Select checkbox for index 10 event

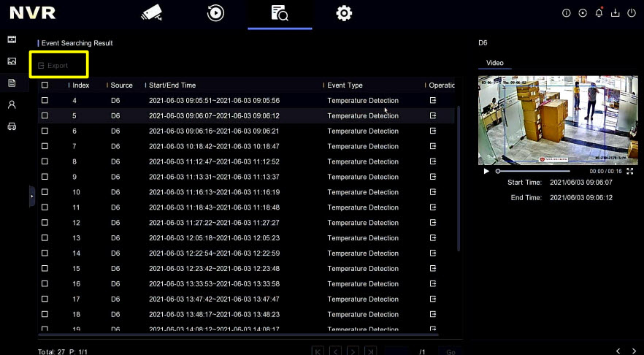pyautogui.click(x=45, y=192)
